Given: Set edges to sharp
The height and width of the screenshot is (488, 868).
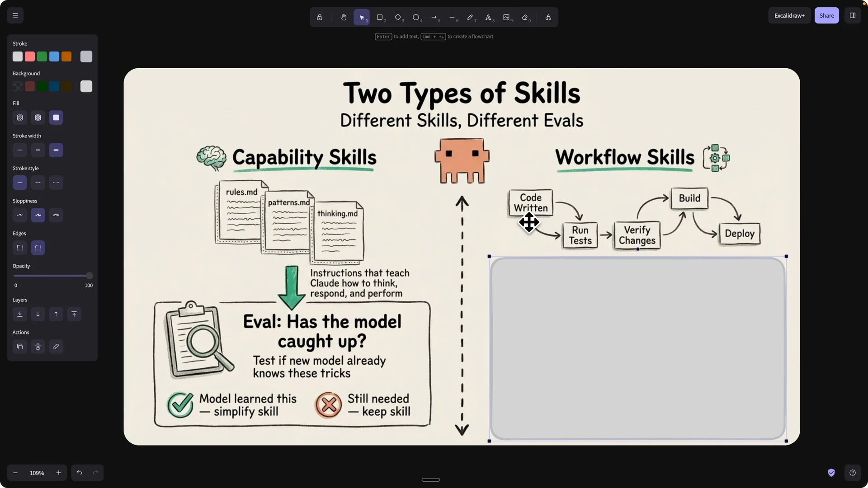Looking at the screenshot, I should pyautogui.click(x=20, y=248).
